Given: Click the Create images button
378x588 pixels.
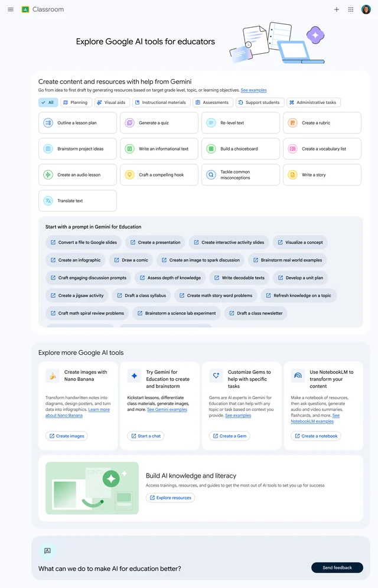Looking at the screenshot, I should click(66, 436).
